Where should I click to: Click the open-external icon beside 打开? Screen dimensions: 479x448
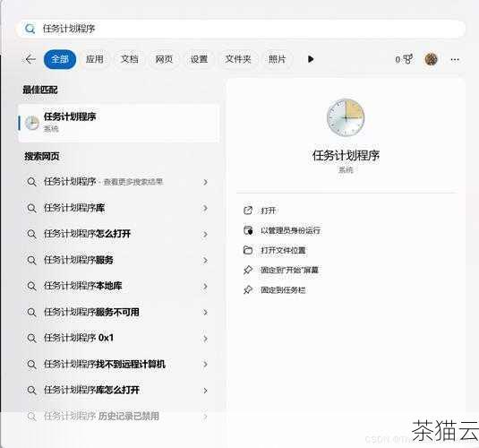coord(248,211)
